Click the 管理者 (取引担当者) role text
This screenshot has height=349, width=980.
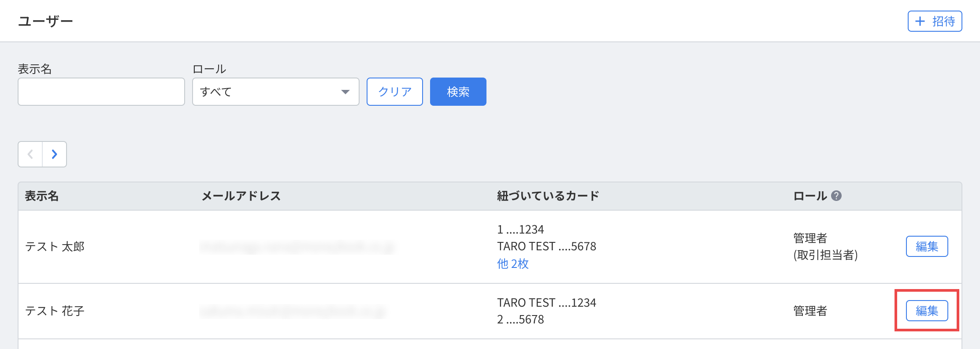point(825,247)
